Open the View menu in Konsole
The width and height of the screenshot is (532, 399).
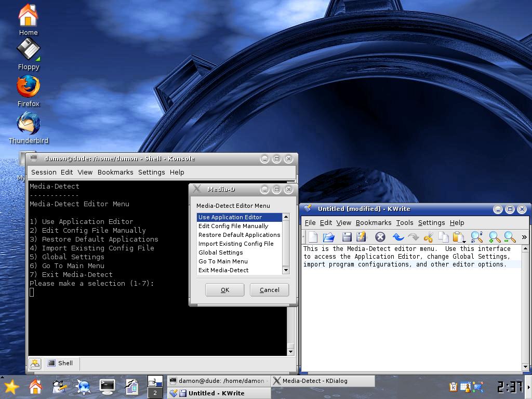(85, 172)
